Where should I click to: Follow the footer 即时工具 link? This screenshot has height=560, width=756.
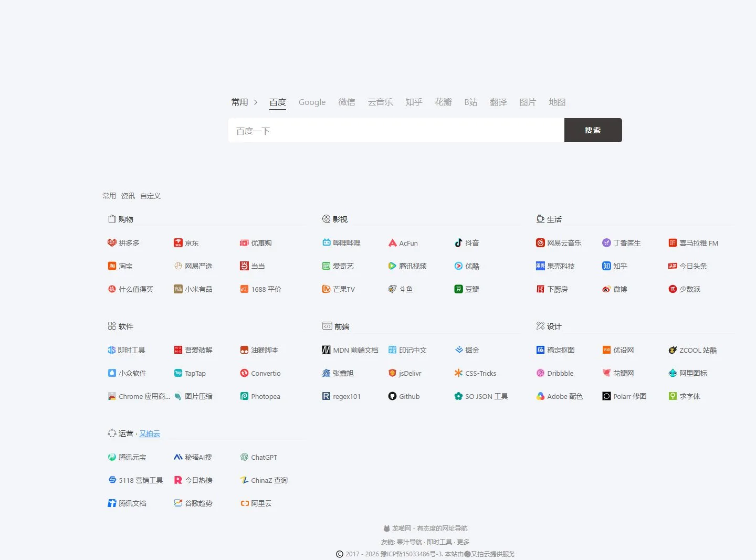(439, 542)
